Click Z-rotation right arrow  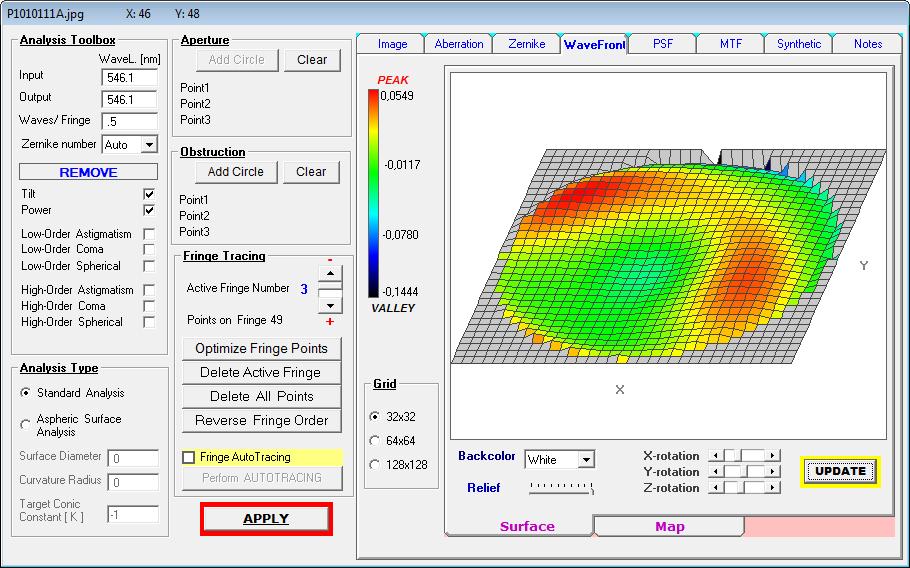pyautogui.click(x=772, y=488)
